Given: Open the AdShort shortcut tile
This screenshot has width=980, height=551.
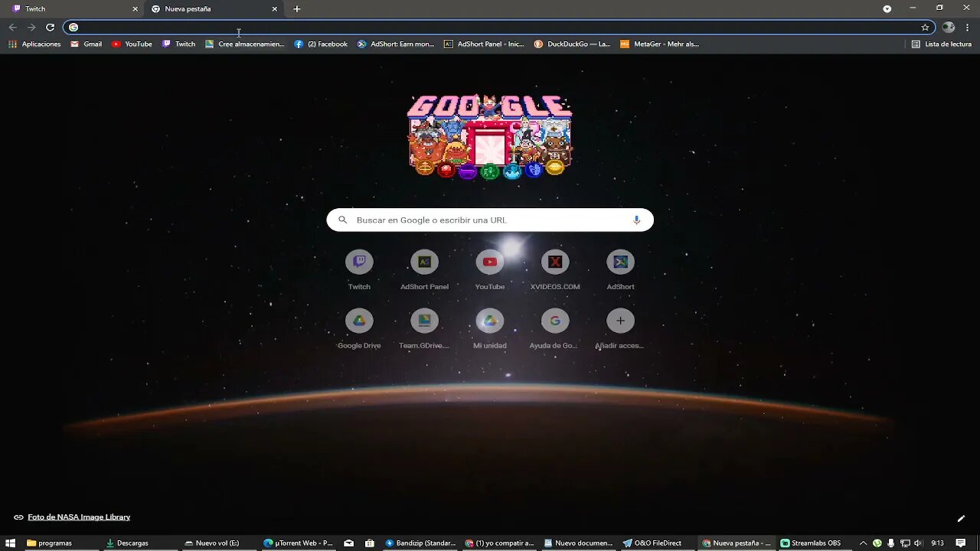Looking at the screenshot, I should pos(620,270).
